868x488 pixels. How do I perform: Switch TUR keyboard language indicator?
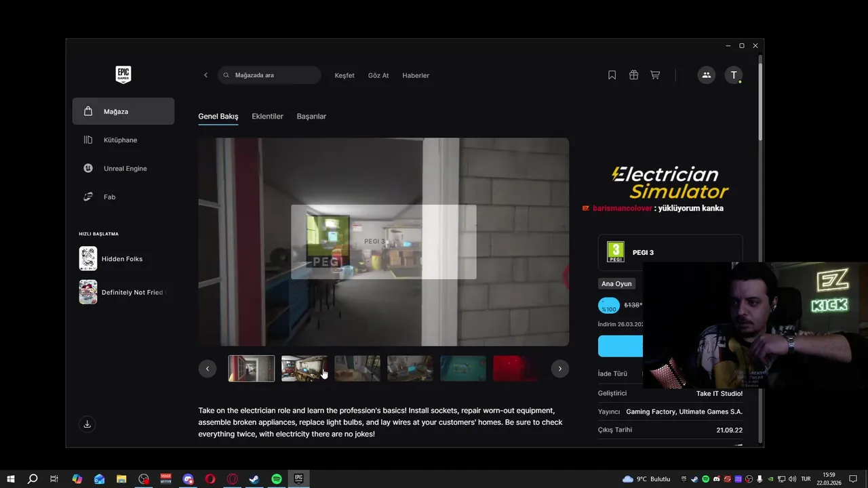[x=806, y=479]
